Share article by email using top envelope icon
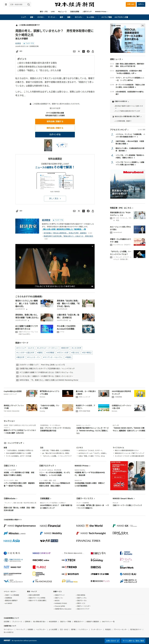This screenshot has width=149, height=644. click(x=74, y=51)
